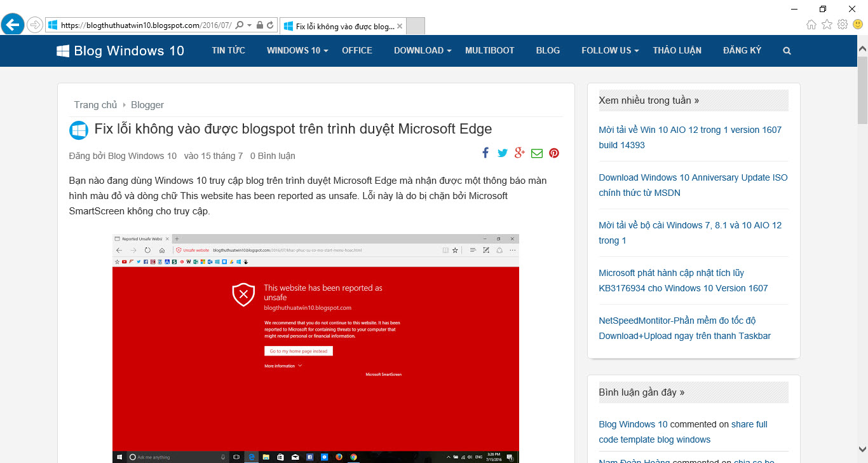
Task: Click the 'Xem nhiều trong tuần »' heading
Action: (x=649, y=100)
